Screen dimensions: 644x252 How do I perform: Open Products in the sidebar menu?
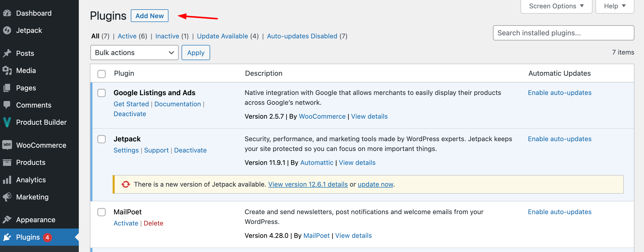pyautogui.click(x=31, y=162)
